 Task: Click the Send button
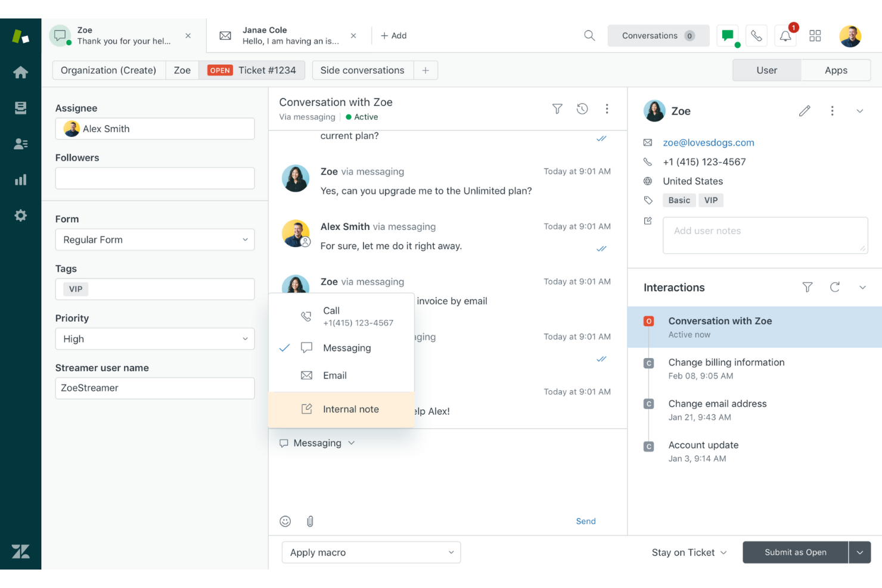click(585, 521)
